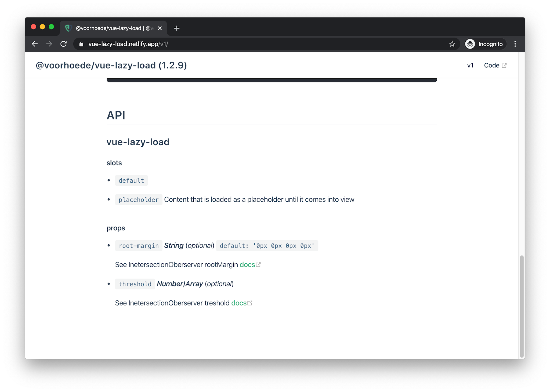550x392 pixels.
Task: Click the external-link icon beside rootMargin docs
Action: (258, 264)
